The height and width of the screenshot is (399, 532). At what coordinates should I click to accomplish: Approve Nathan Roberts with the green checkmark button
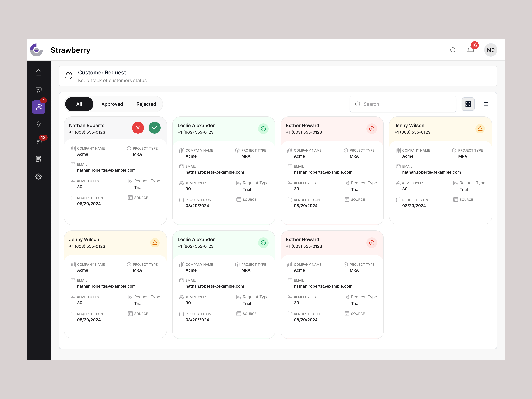pyautogui.click(x=154, y=128)
